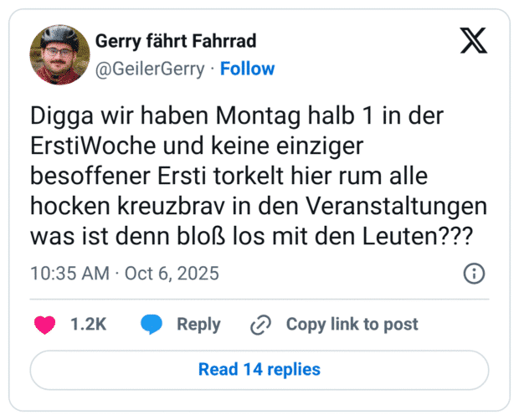Screen dimensions: 519x420
Task: Open the Twitter info circle icon
Action: click(x=473, y=274)
